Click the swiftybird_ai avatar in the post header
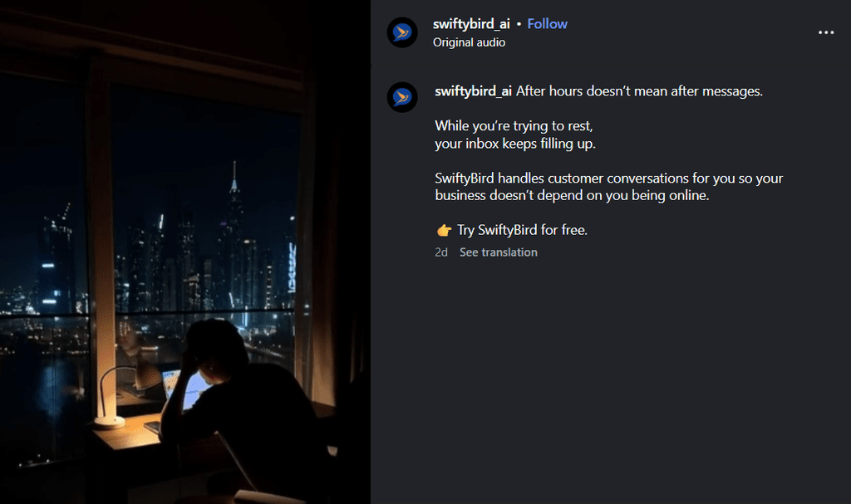This screenshot has height=504, width=851. [x=402, y=32]
